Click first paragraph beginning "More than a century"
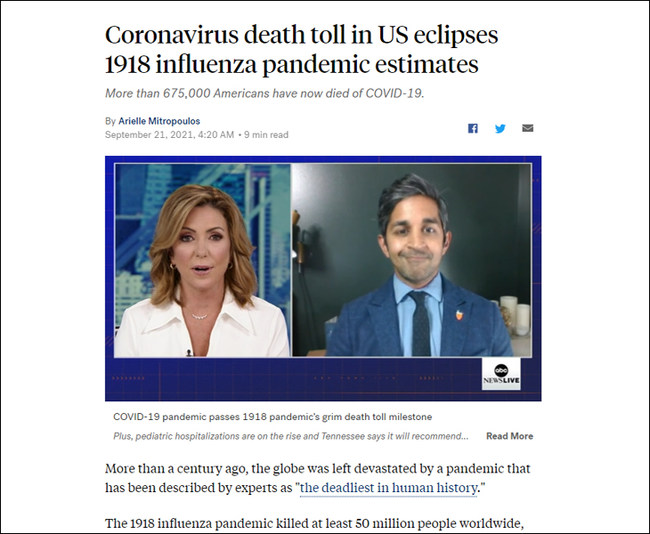Viewport: 650px width, 534px height. [318, 478]
